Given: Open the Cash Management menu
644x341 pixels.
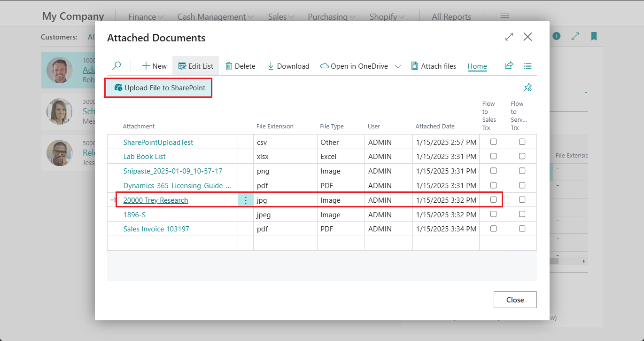Looking at the screenshot, I should pos(215,16).
